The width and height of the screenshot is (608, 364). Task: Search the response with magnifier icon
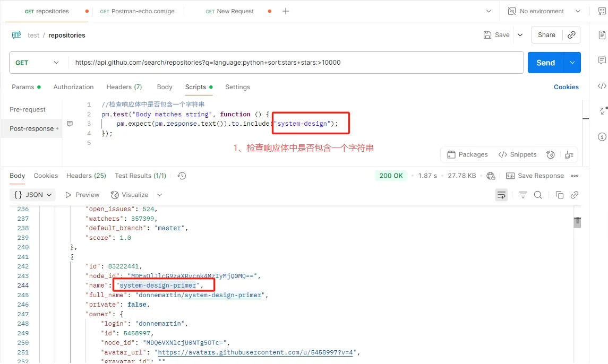538,195
